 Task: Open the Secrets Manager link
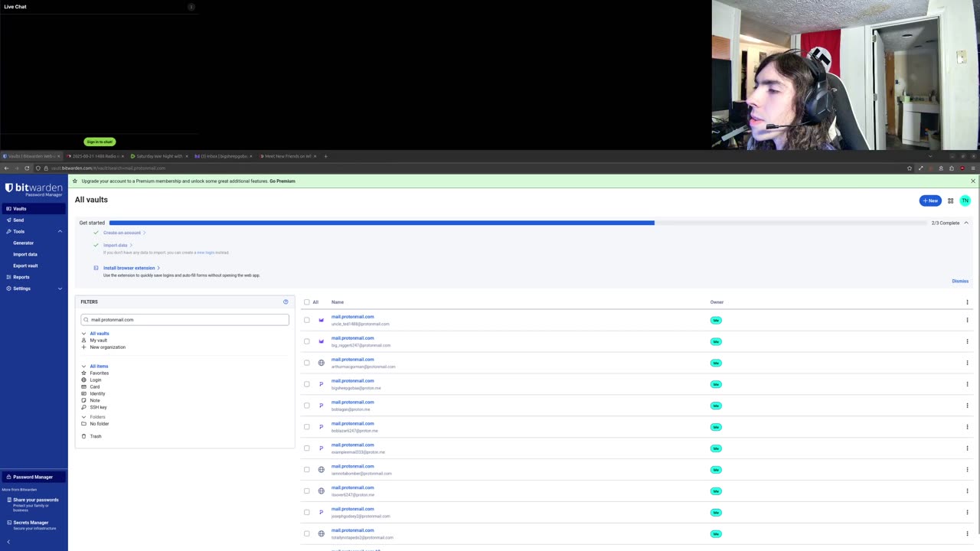(x=31, y=523)
